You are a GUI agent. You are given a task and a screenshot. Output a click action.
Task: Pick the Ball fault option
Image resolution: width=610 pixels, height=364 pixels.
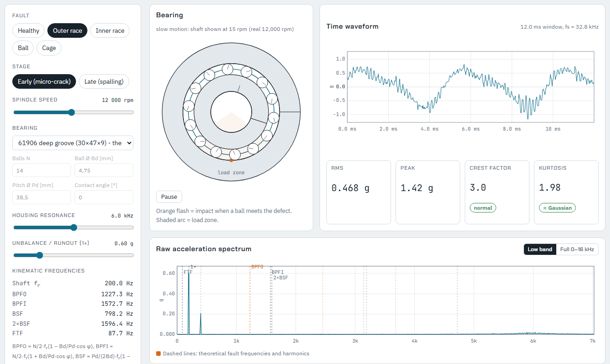[23, 48]
